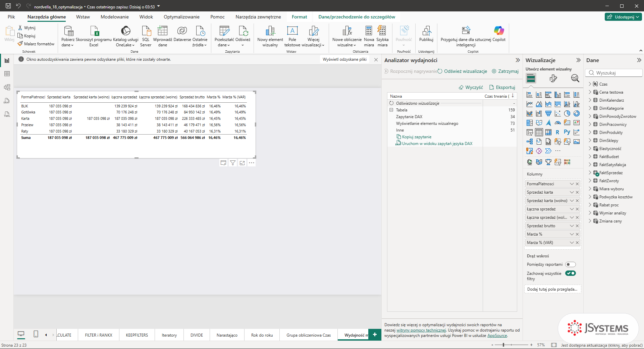The height and width of the screenshot is (349, 644).
Task: Open DAX query view in the left sidebar
Action: [7, 101]
